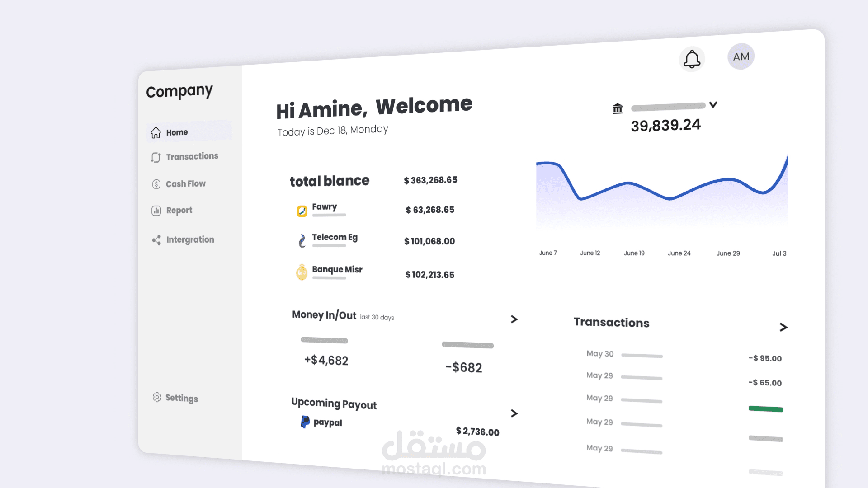Click the June 19 chart marker
This screenshot has height=488, width=868.
click(x=634, y=253)
